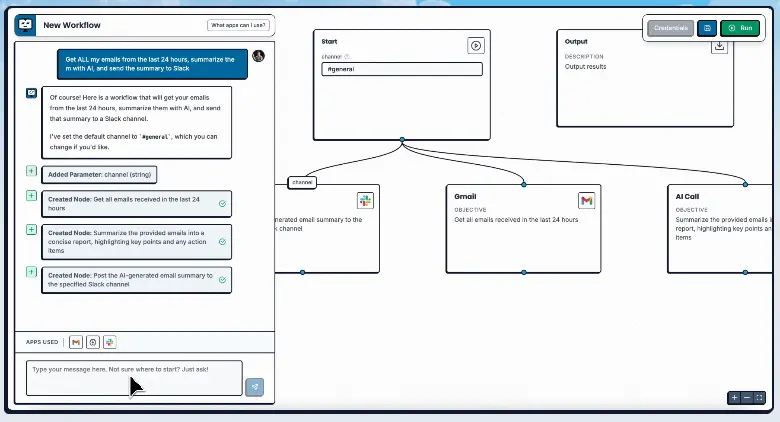780x422 pixels.
Task: Click the Start node title
Action: (x=329, y=42)
